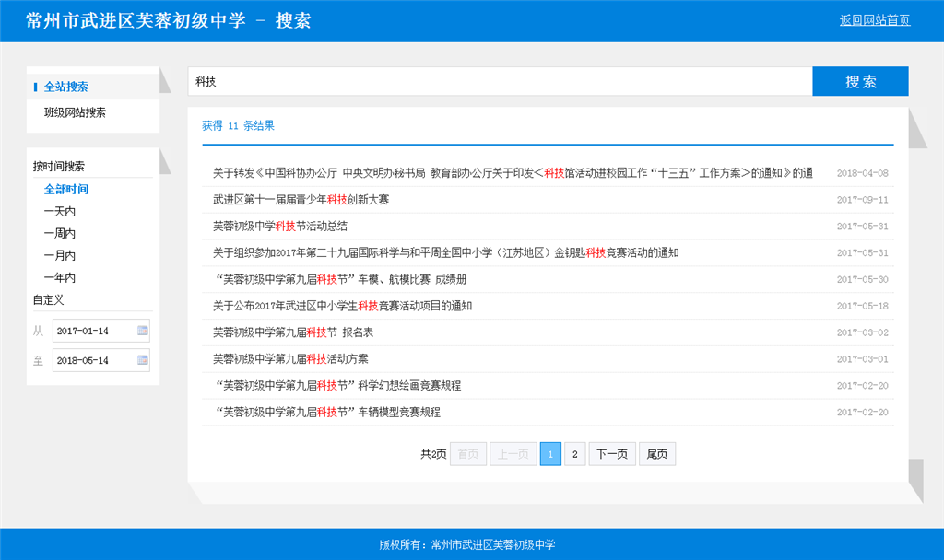Open calendar icon for end date field
Viewport: 944px width, 560px height.
point(143,360)
